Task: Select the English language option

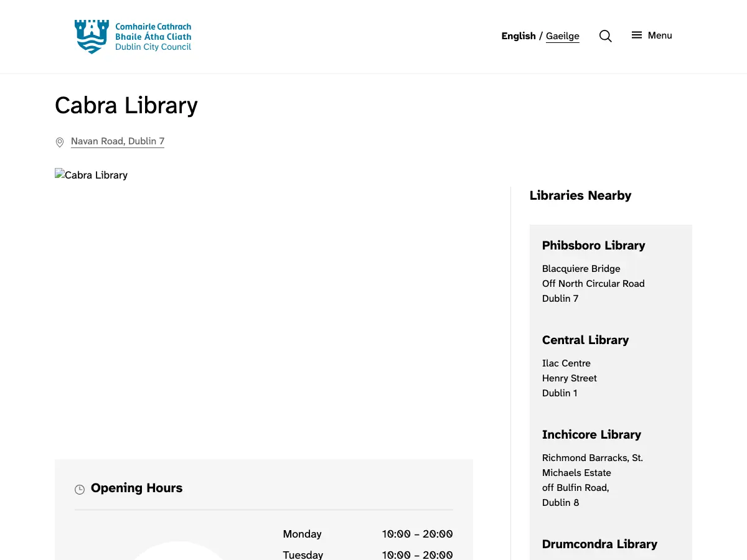Action: click(519, 36)
